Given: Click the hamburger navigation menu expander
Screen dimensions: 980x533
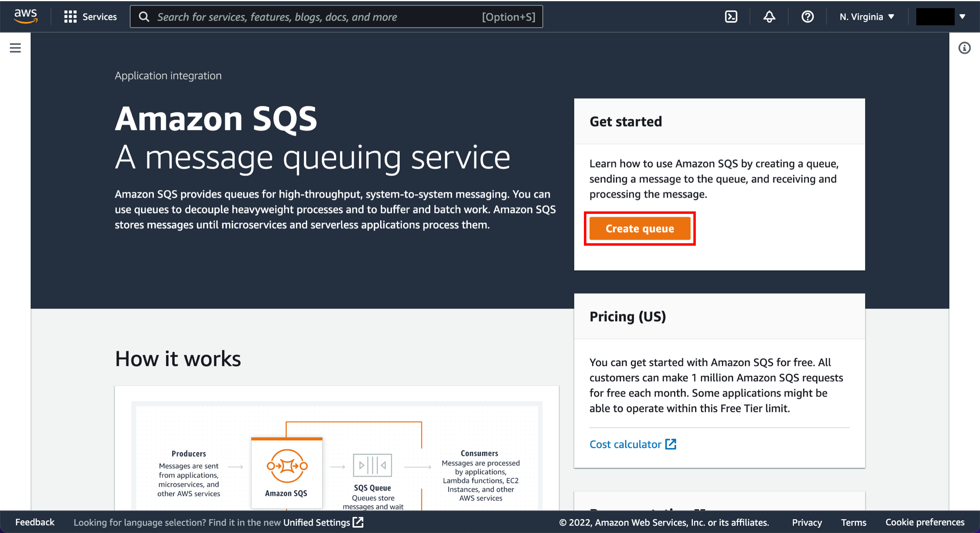Looking at the screenshot, I should (15, 48).
